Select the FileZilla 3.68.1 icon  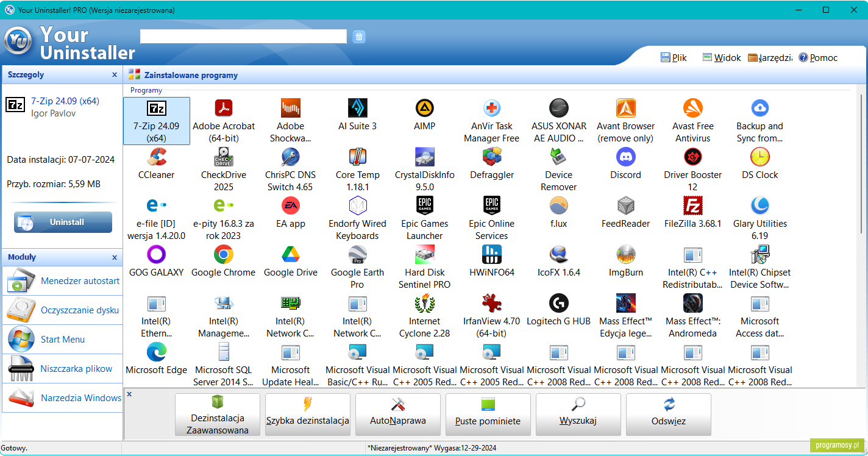tap(693, 206)
